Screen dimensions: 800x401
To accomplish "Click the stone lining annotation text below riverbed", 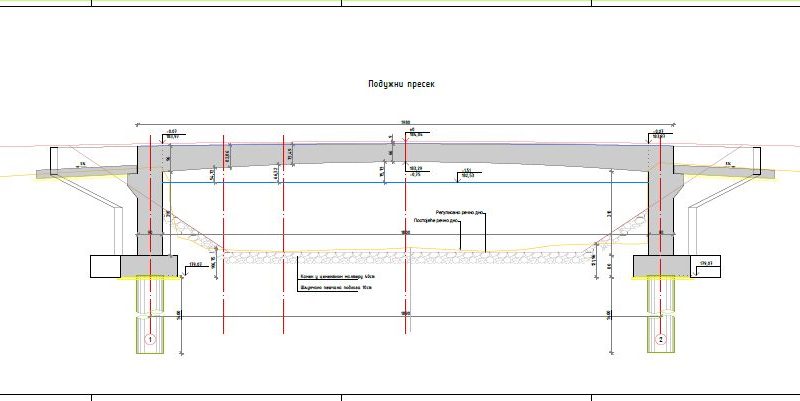I will click(x=338, y=277).
